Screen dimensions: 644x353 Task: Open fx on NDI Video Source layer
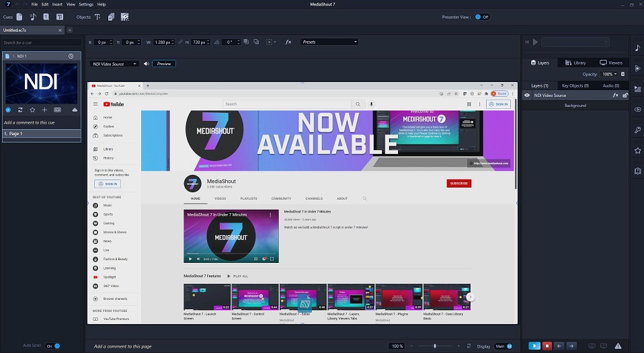click(x=615, y=95)
